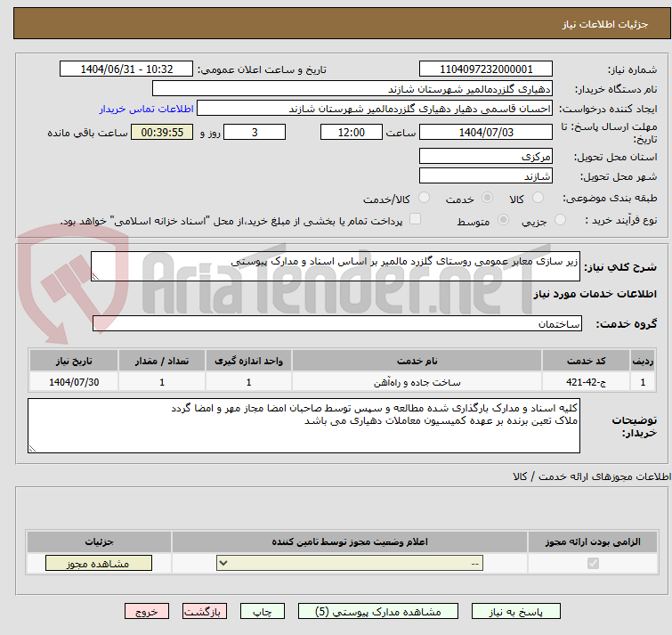Click the need date cell 1404/07/30

click(x=74, y=382)
